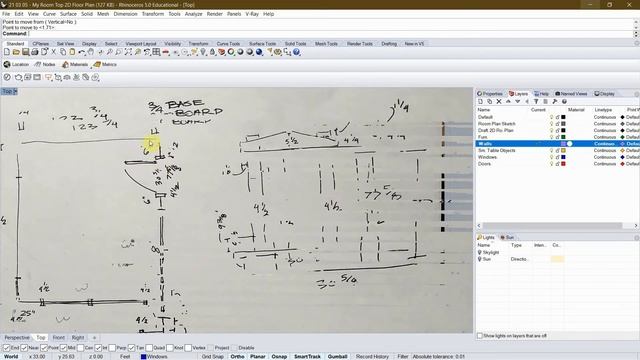Select the Room Plan Sketch layer row
The width and height of the screenshot is (640, 360).
point(558,124)
